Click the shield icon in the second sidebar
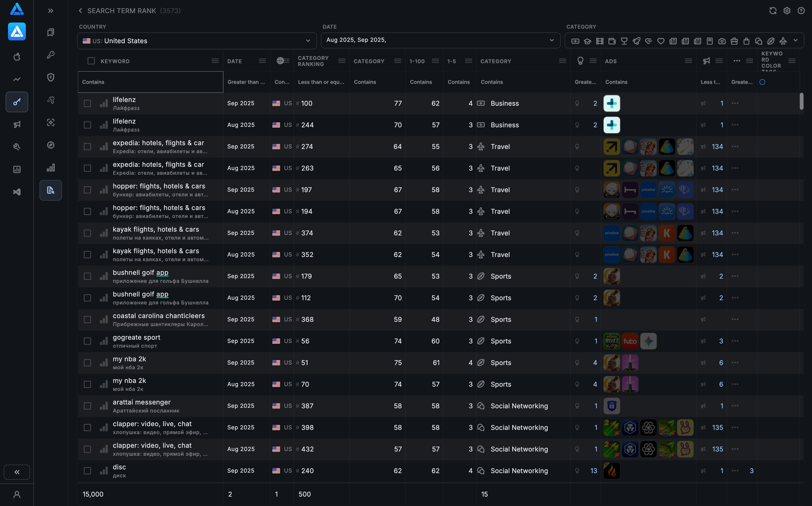This screenshot has width=812, height=506. (x=51, y=77)
